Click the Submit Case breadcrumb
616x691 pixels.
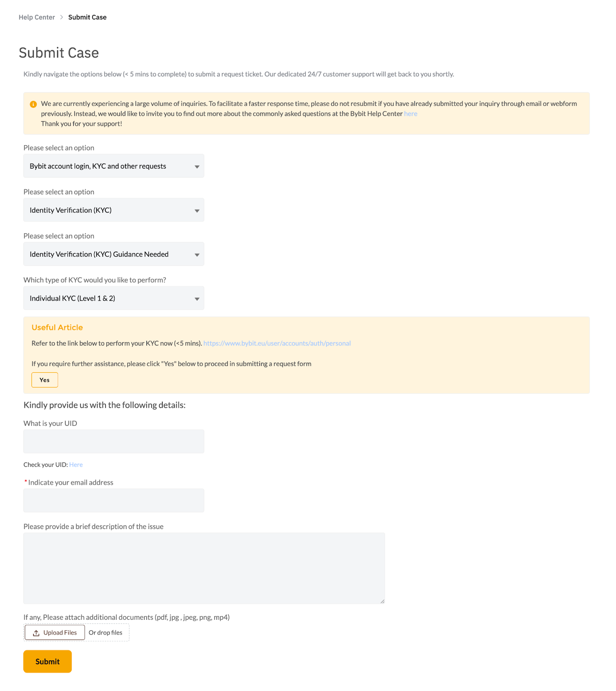pos(87,17)
